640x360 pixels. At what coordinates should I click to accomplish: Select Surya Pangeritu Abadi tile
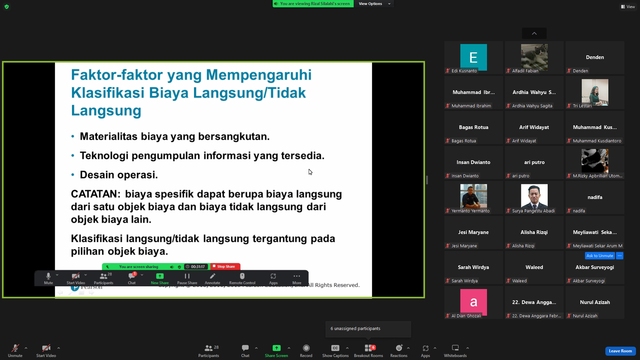(x=534, y=198)
